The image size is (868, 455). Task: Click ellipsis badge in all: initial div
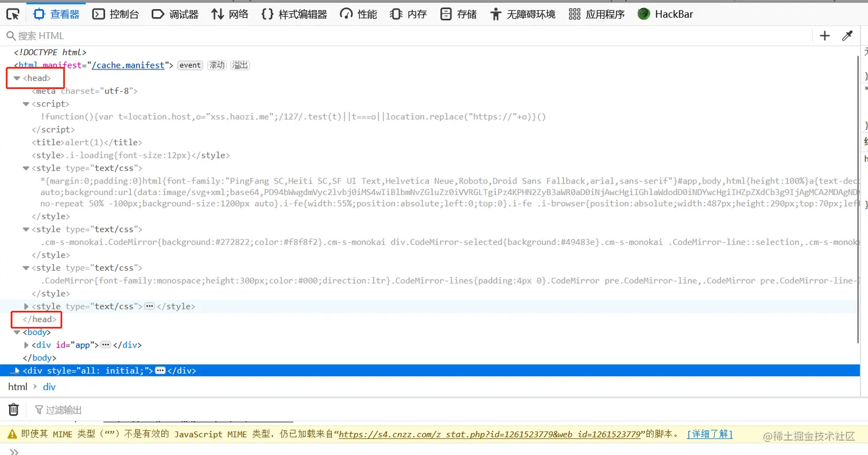tap(160, 371)
